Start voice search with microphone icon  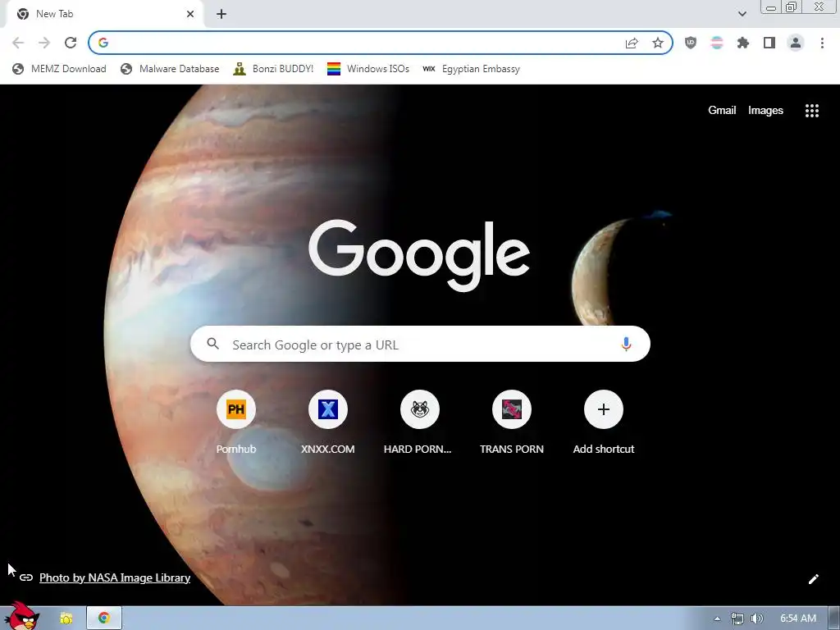(x=626, y=344)
